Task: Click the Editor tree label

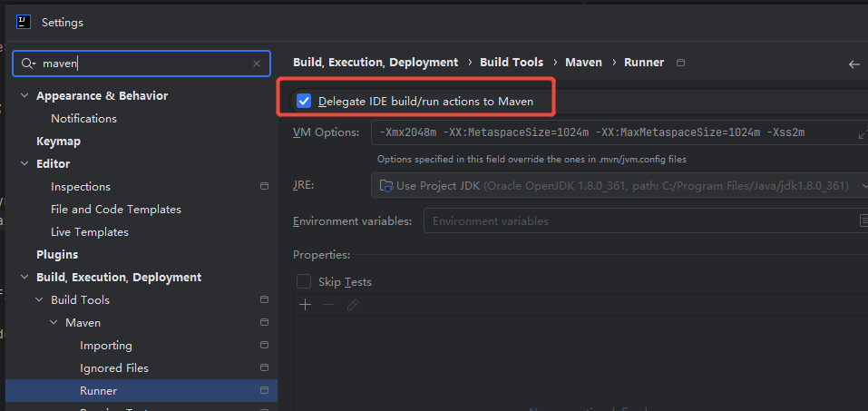Action: click(x=54, y=164)
